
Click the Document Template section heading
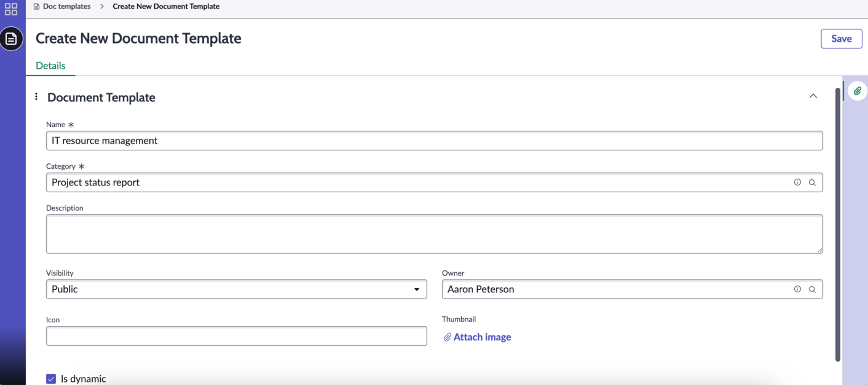coord(101,97)
